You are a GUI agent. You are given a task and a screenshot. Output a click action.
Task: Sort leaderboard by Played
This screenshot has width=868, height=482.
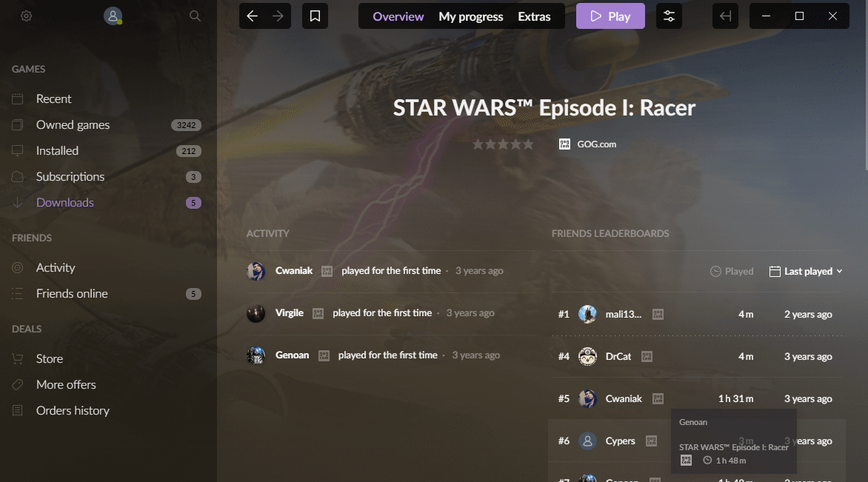coord(732,271)
